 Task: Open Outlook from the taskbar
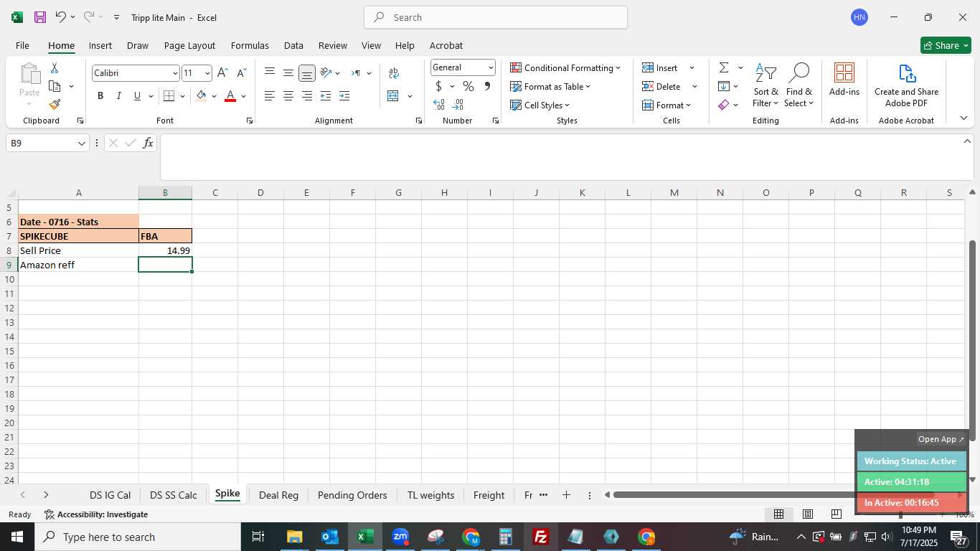329,537
